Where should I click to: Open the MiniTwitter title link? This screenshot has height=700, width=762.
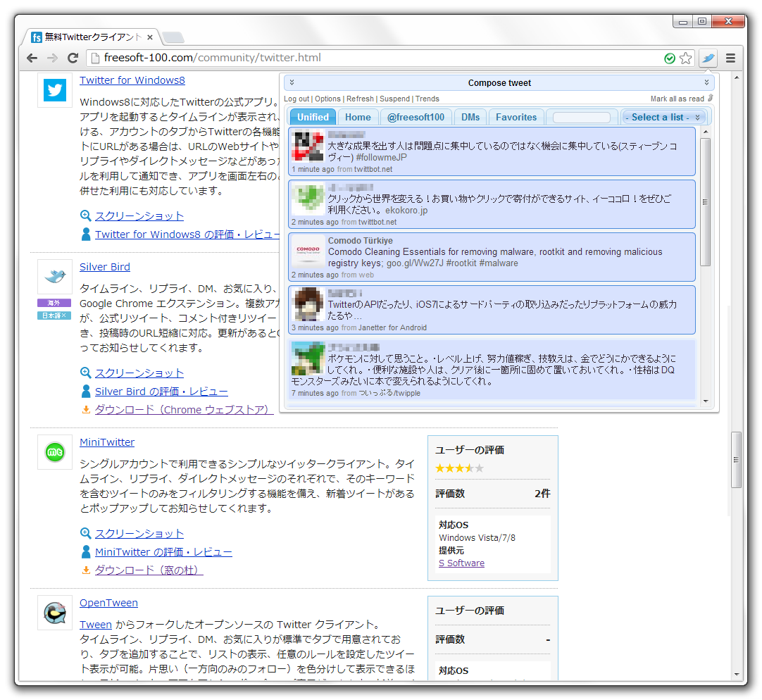coord(107,442)
